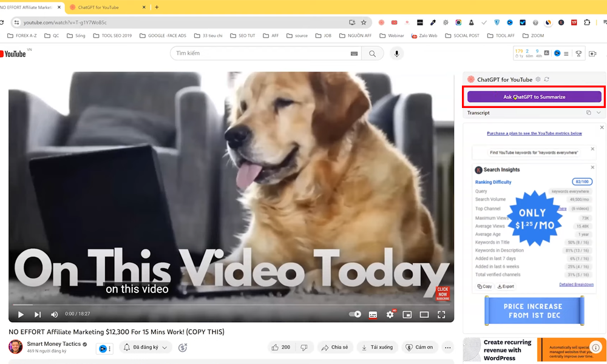The height and width of the screenshot is (364, 607).
Task: Copy transcript using the copy icon
Action: (x=588, y=113)
